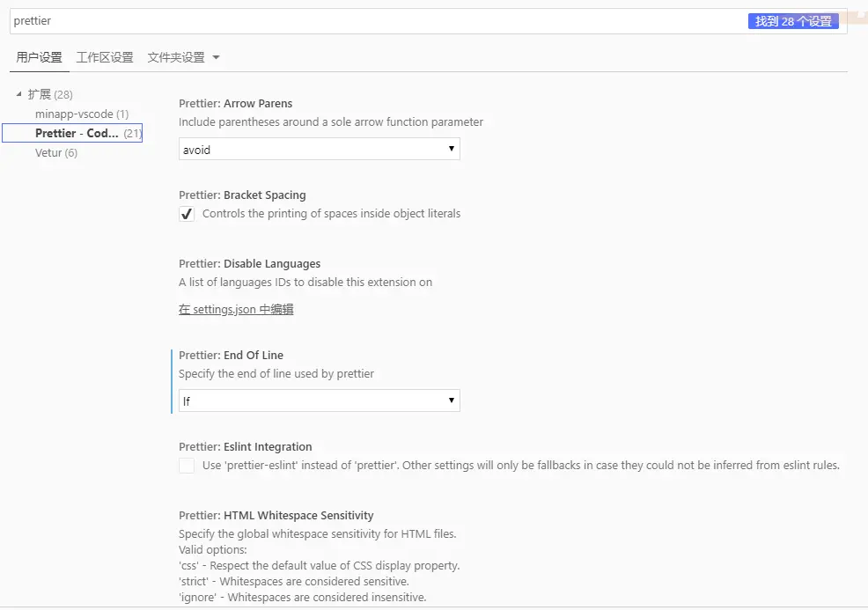Click 'Specify the end of line used by prettier'
868x610 pixels.
pos(276,373)
